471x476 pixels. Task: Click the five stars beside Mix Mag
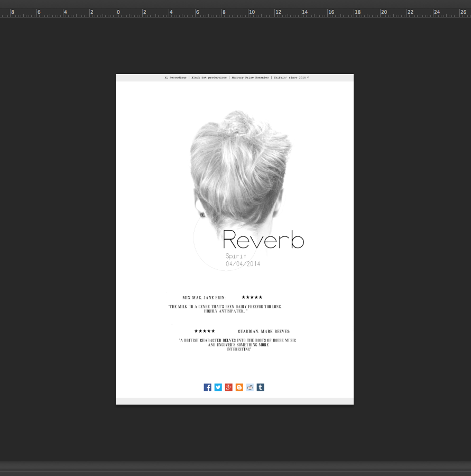[252, 297]
